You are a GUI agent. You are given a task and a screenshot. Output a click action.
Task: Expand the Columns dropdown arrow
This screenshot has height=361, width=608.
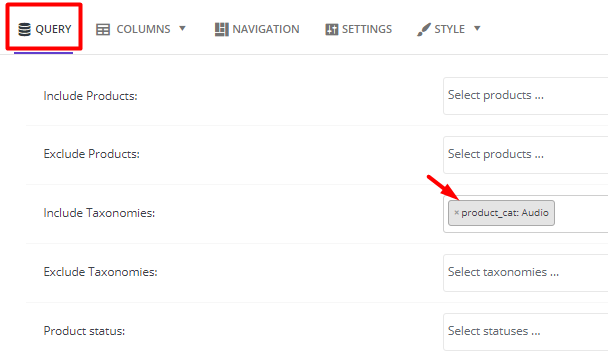[182, 28]
